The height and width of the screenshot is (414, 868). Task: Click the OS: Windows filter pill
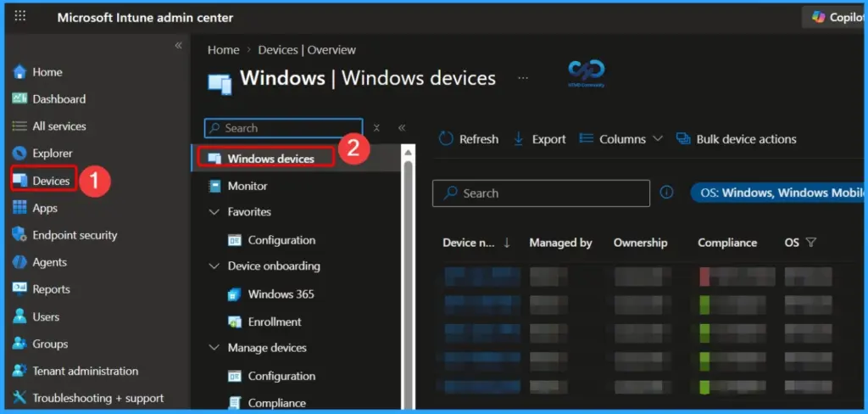click(777, 193)
